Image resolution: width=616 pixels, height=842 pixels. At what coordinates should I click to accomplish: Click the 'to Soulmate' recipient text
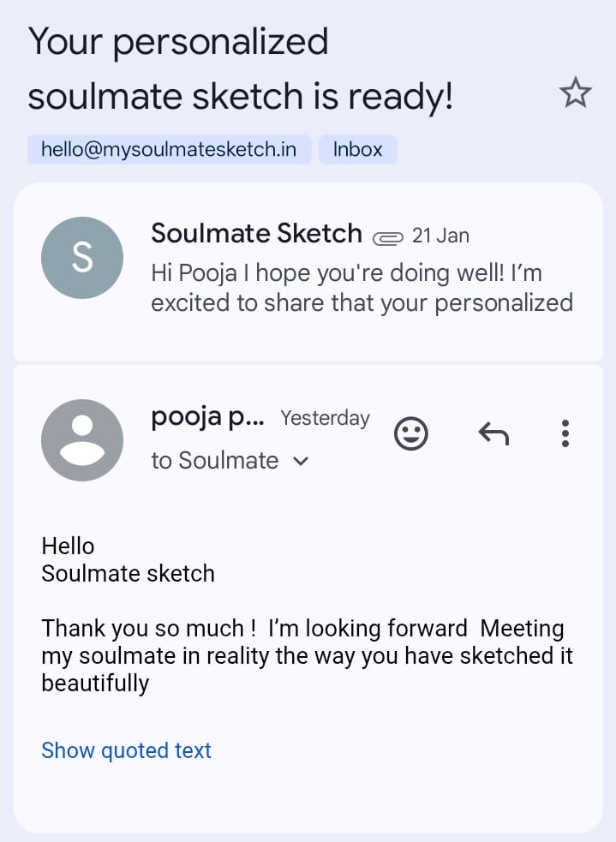pyautogui.click(x=214, y=461)
